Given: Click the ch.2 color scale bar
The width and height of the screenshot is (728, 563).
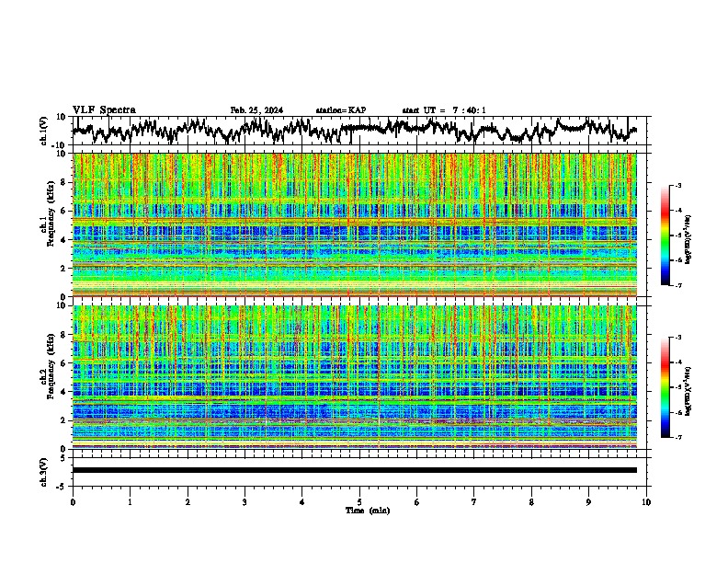Looking at the screenshot, I should pyautogui.click(x=665, y=387).
